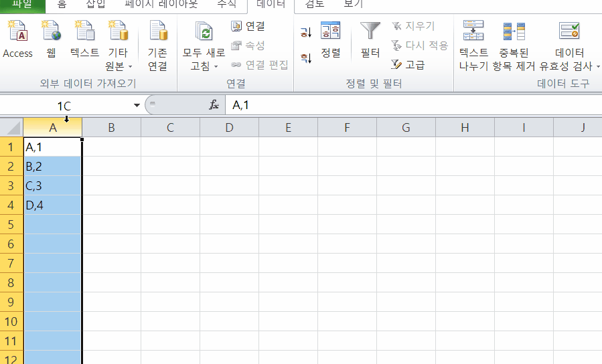Image resolution: width=602 pixels, height=364 pixels.
Task: Open the 파일 tab
Action: coord(22,4)
